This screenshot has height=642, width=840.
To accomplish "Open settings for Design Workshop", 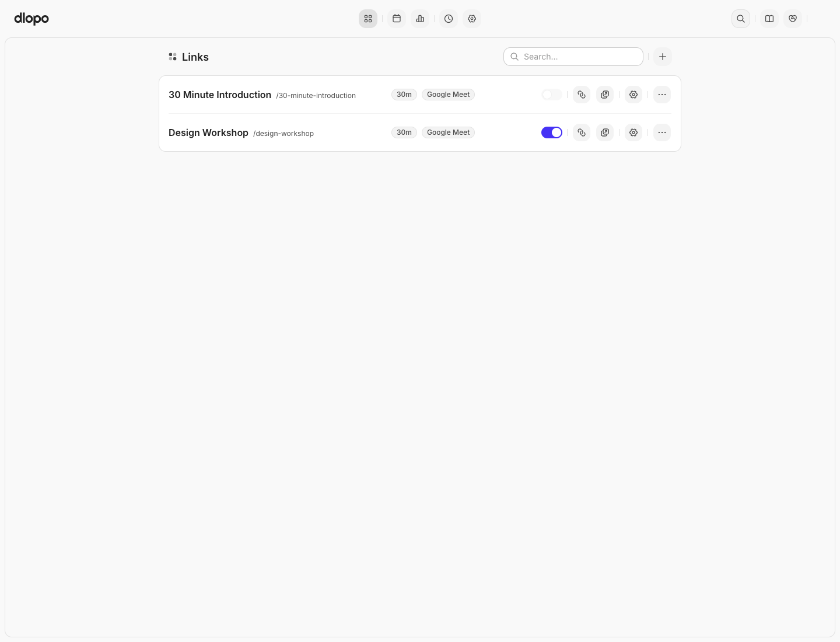I will click(x=633, y=132).
